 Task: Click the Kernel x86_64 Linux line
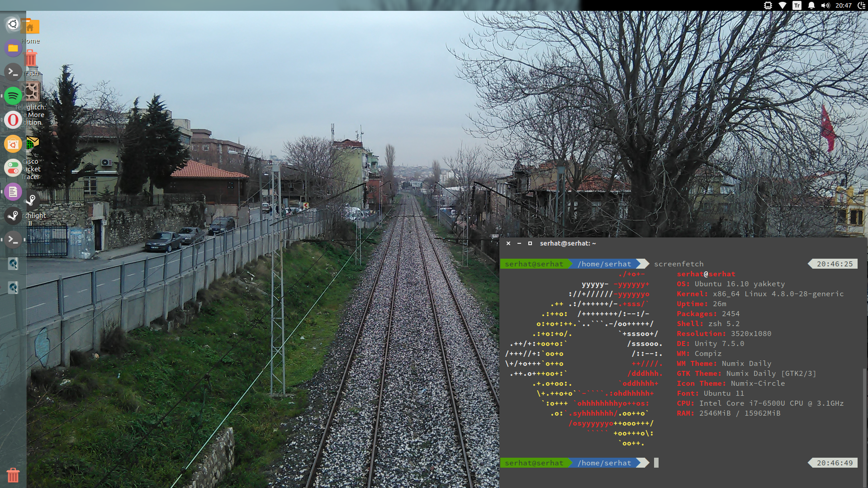(760, 294)
